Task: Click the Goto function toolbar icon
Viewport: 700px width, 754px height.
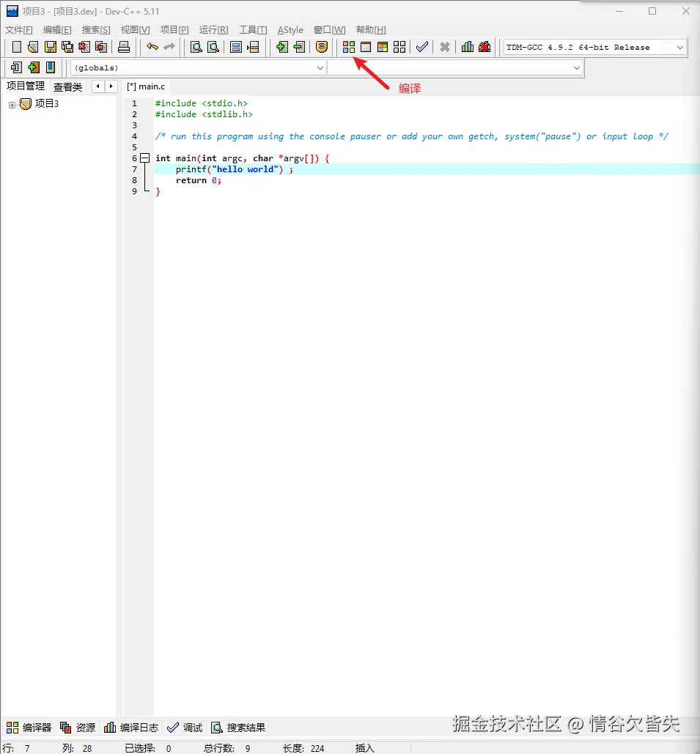Action: (236, 47)
